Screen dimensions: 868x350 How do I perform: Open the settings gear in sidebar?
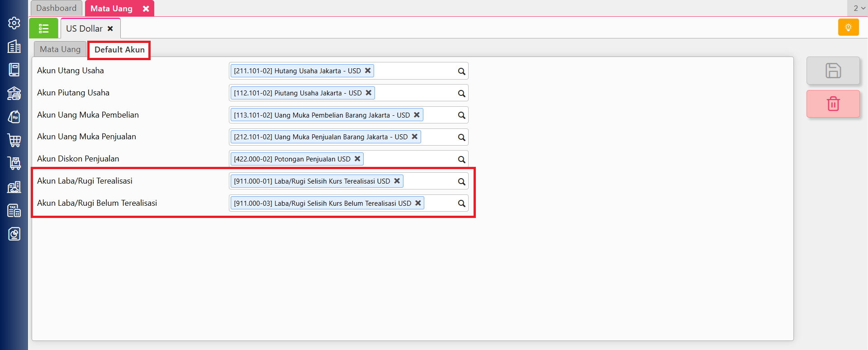(x=14, y=23)
